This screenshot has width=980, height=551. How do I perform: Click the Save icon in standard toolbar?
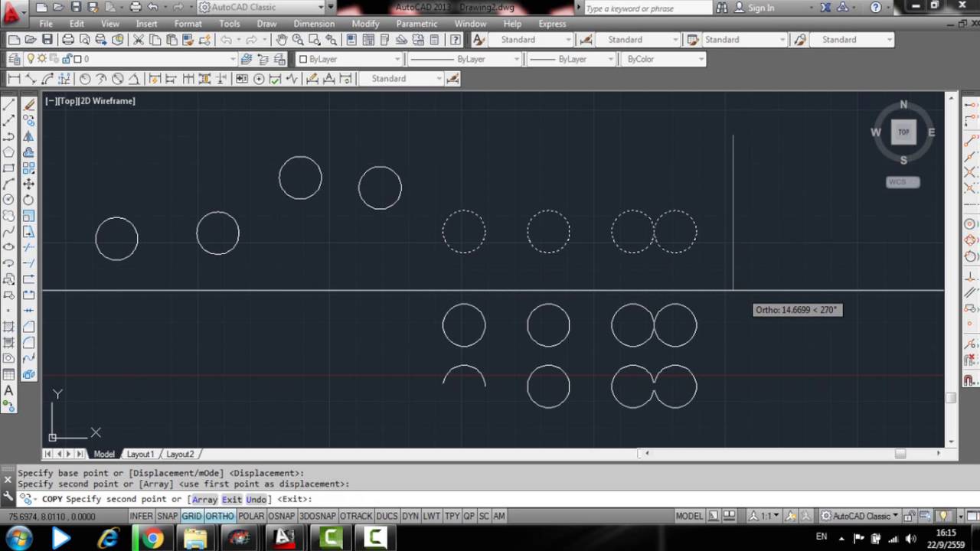coord(47,40)
